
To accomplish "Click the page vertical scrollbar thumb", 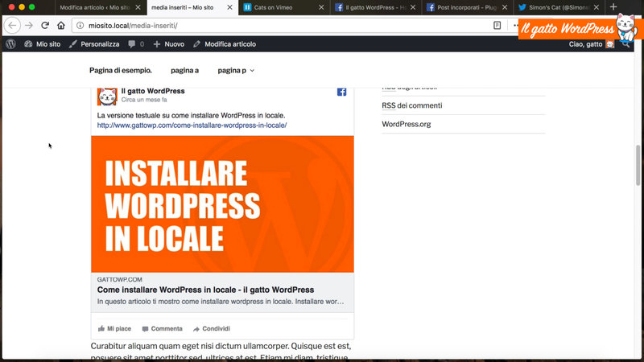I will [x=638, y=165].
